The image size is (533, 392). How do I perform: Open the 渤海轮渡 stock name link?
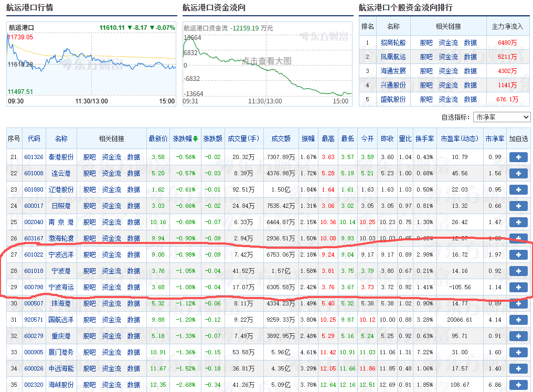(61, 238)
